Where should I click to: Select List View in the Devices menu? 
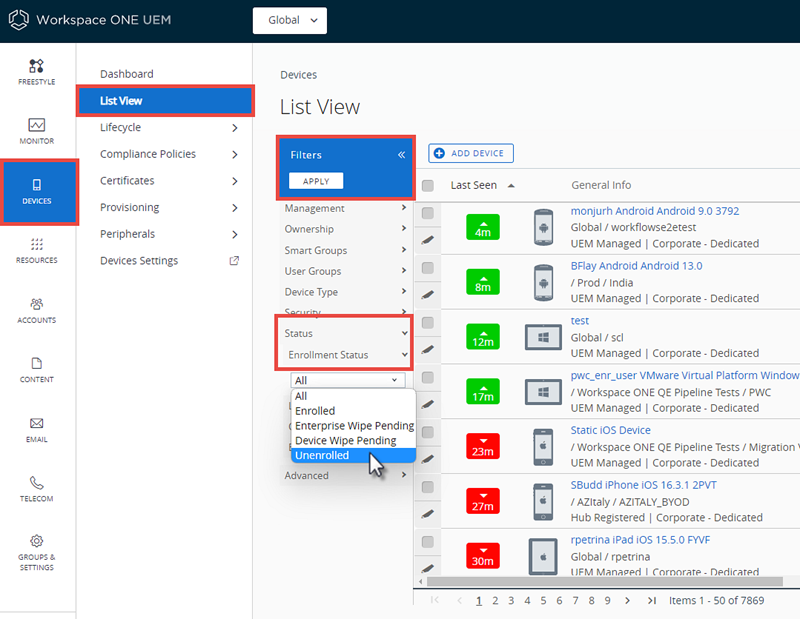[165, 101]
